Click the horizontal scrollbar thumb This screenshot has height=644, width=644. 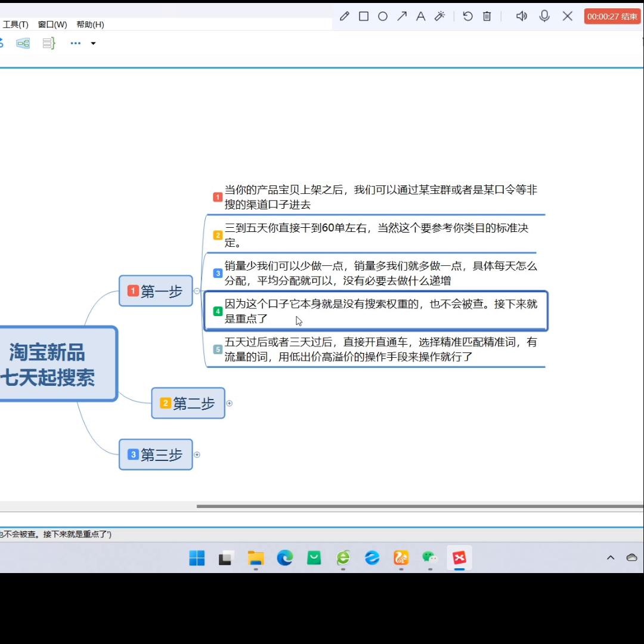(420, 506)
